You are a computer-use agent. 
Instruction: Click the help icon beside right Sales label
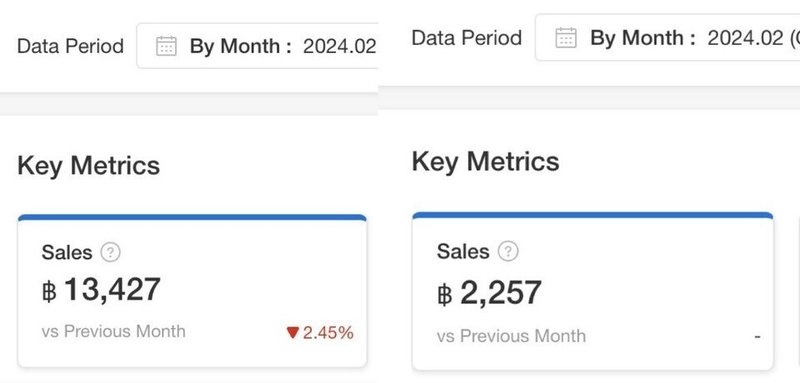508,251
